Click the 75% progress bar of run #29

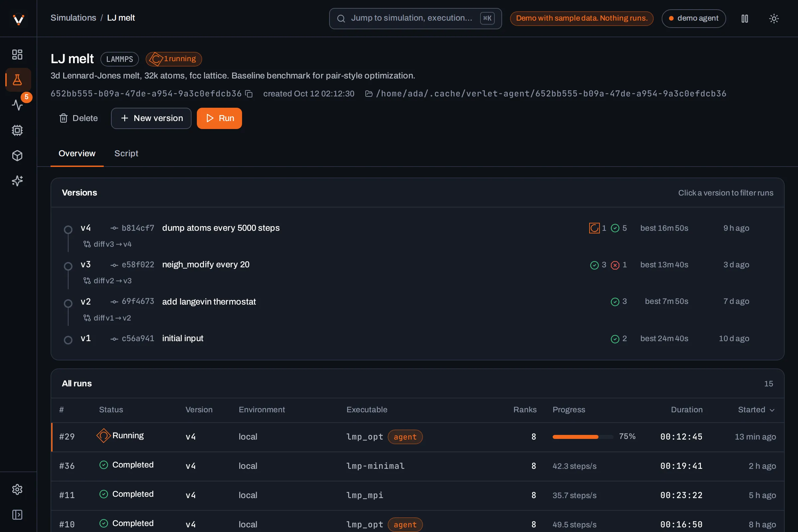583,437
